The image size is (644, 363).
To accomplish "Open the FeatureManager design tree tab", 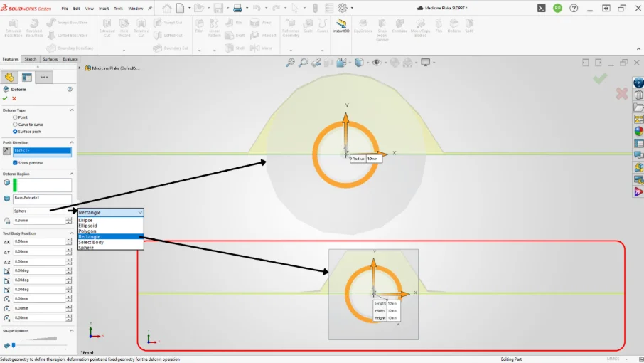I will (9, 78).
